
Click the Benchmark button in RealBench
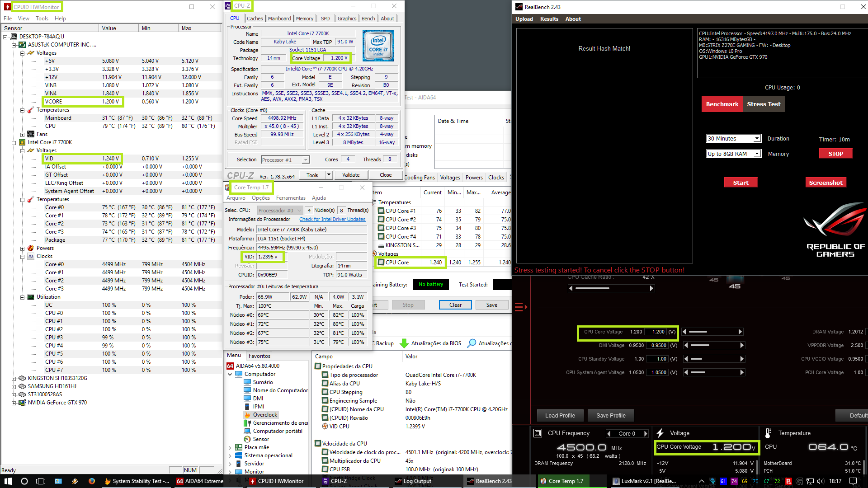tap(722, 104)
